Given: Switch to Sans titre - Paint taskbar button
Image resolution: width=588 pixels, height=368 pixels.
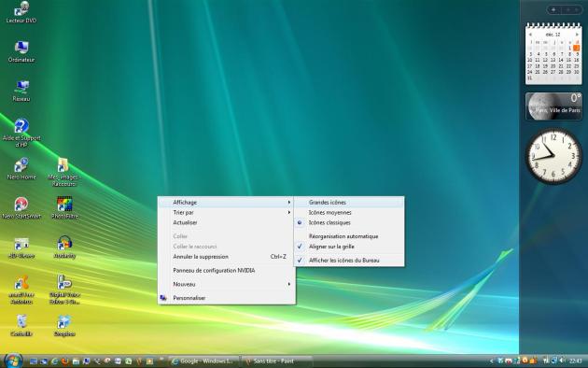Looking at the screenshot, I should (277, 361).
